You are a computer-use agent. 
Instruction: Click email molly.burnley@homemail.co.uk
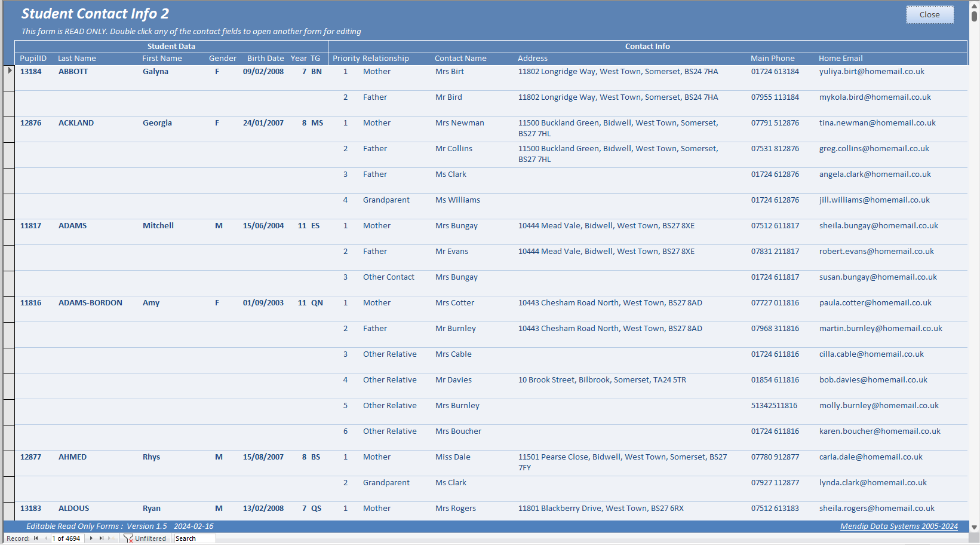pyautogui.click(x=879, y=406)
